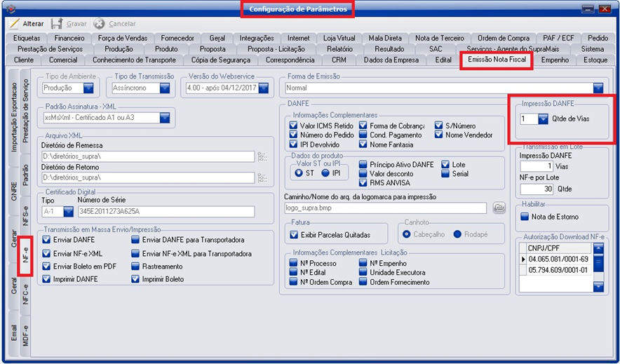Uncheck Exibir Parcelas Quitadas
The width and height of the screenshot is (620, 364).
(x=295, y=235)
